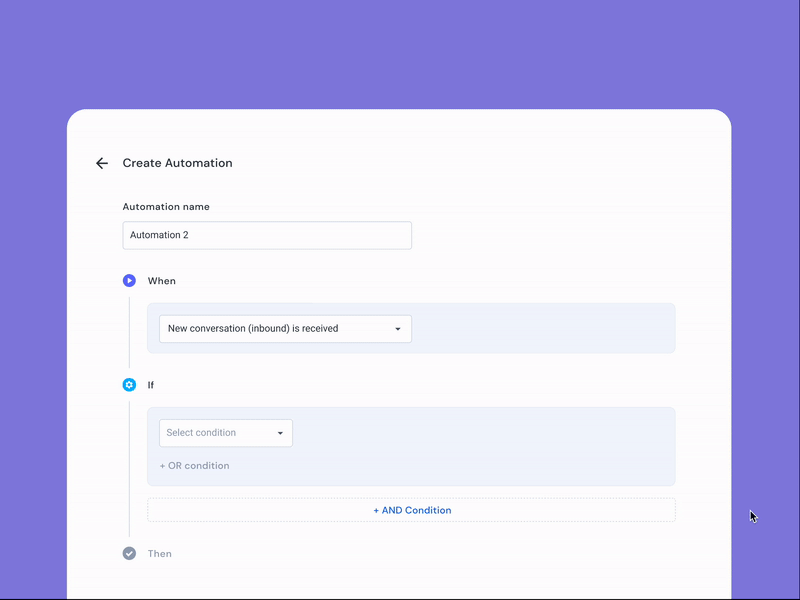Click the If label
The height and width of the screenshot is (600, 800).
151,385
